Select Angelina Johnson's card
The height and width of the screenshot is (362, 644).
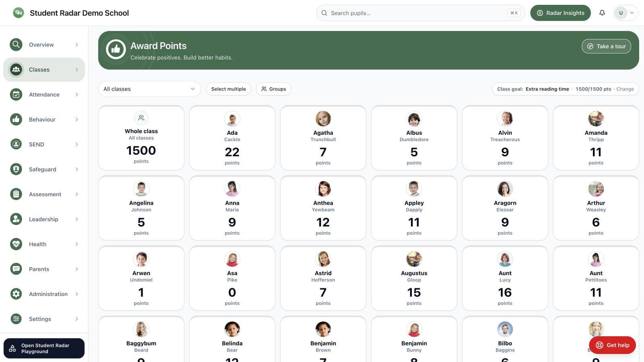(x=141, y=208)
